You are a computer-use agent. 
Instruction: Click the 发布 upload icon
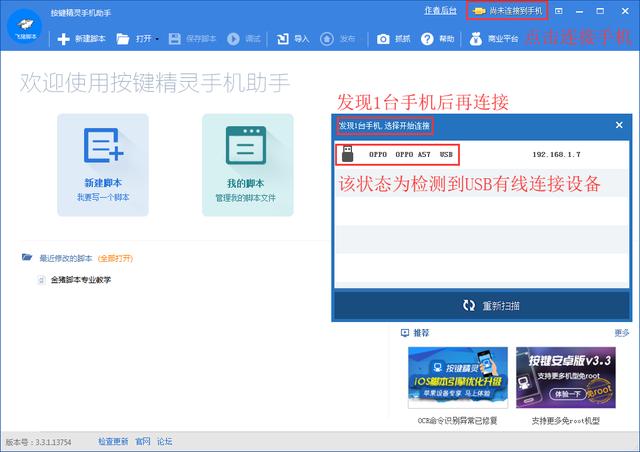coord(327,39)
